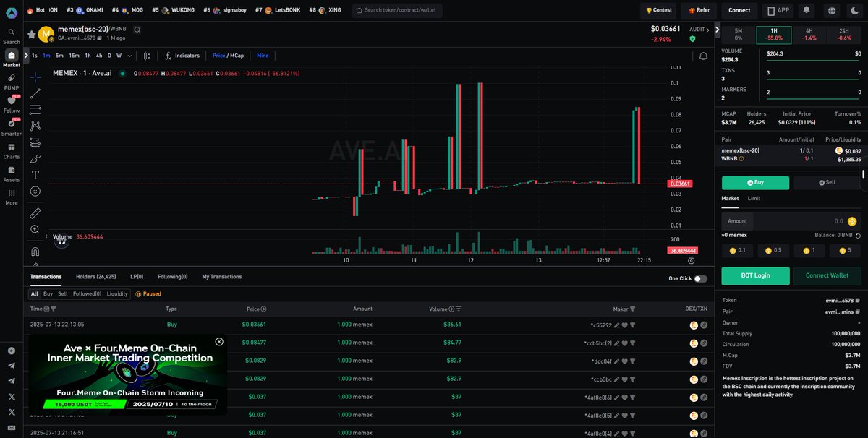868x438 pixels.
Task: Select the 24H stats period
Action: click(844, 34)
